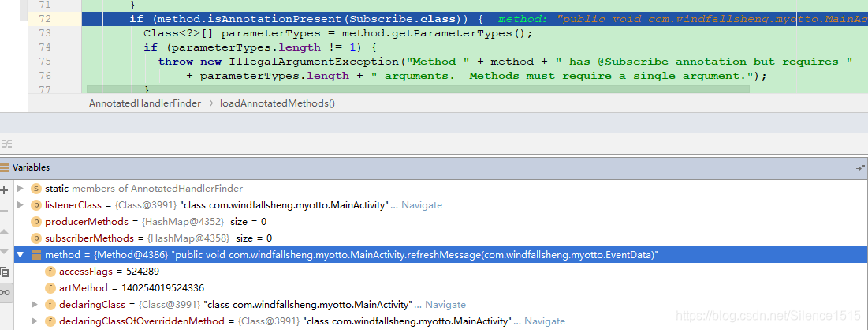Click loadAnnotatedMethods() breadcrumb
This screenshot has height=330, width=868.
click(x=278, y=103)
